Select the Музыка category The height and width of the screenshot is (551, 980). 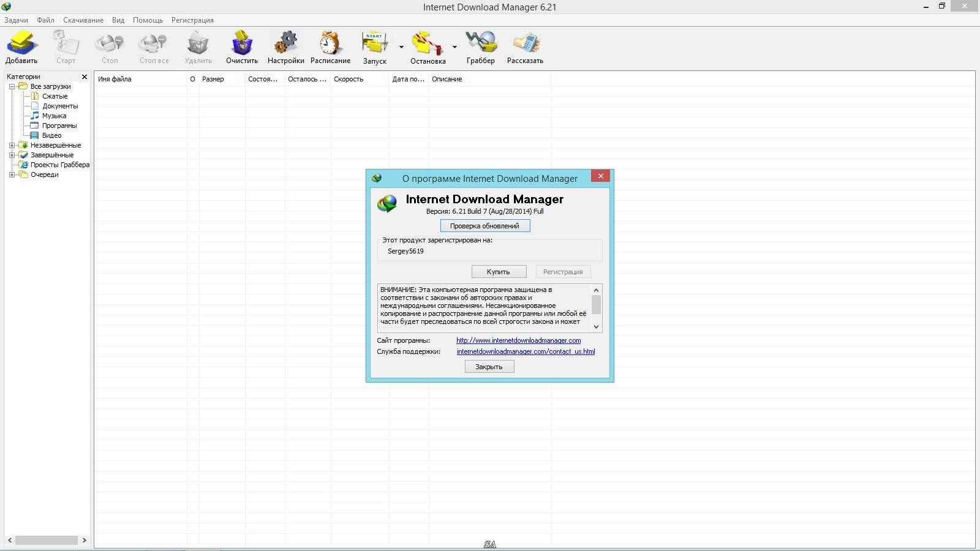[x=54, y=116]
